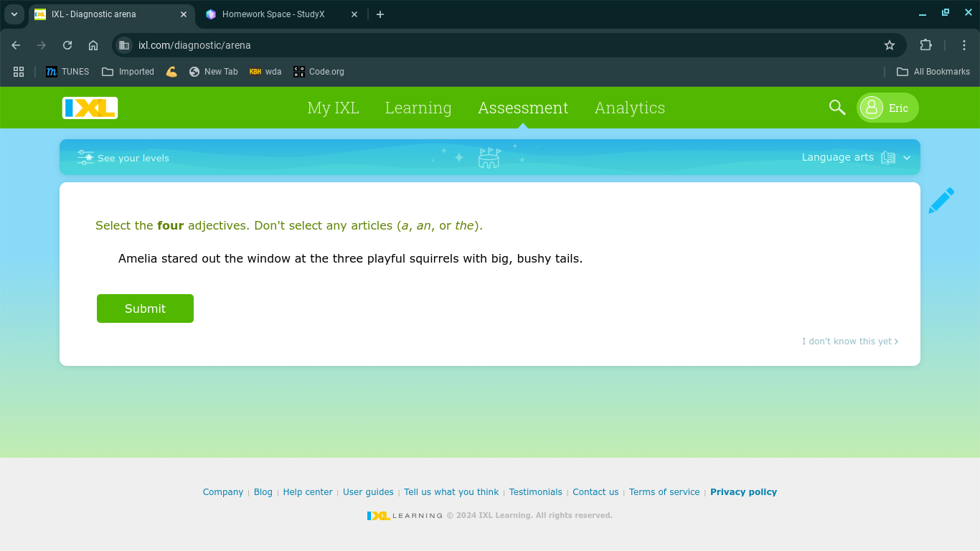Open the Chrome three-dot menu
Screen dimensions: 980x551
(963, 45)
